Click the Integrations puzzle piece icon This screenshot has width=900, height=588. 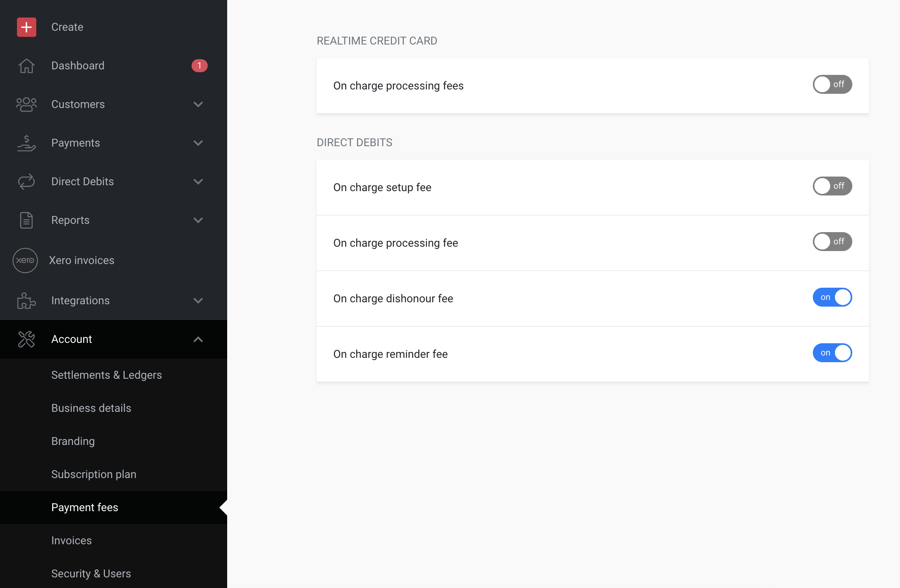click(x=26, y=301)
